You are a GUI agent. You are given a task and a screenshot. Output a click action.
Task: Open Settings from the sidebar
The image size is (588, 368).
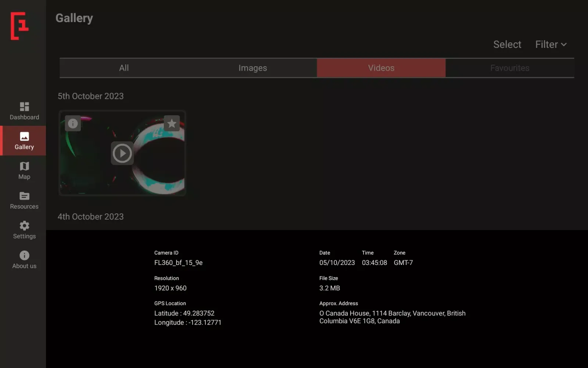pos(24,230)
